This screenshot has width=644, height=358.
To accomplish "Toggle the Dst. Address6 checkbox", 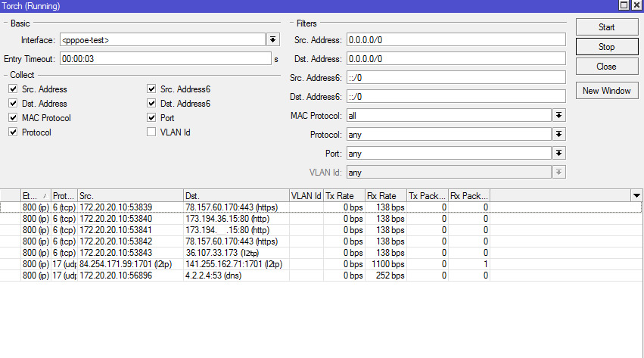I will (x=151, y=103).
